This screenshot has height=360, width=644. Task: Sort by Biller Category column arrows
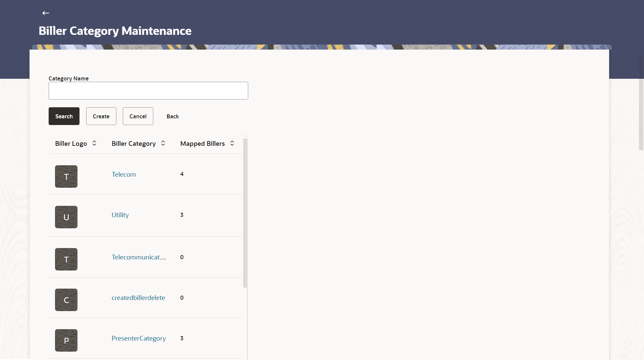(x=163, y=143)
